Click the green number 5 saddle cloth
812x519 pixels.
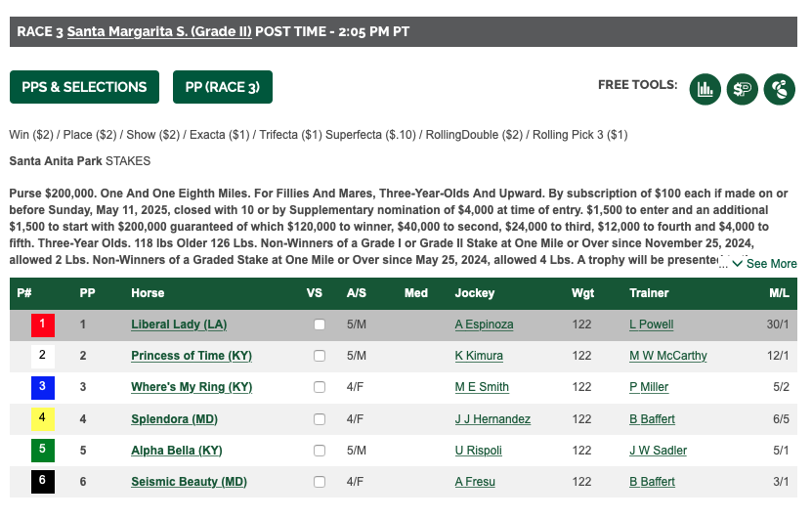[x=42, y=451]
